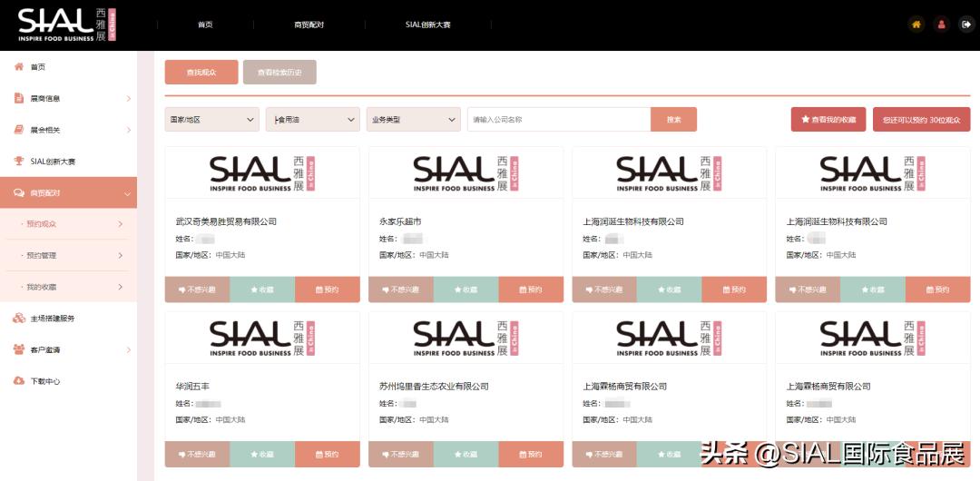Click the logout icon in the header
The width and height of the screenshot is (980, 481).
tap(966, 25)
